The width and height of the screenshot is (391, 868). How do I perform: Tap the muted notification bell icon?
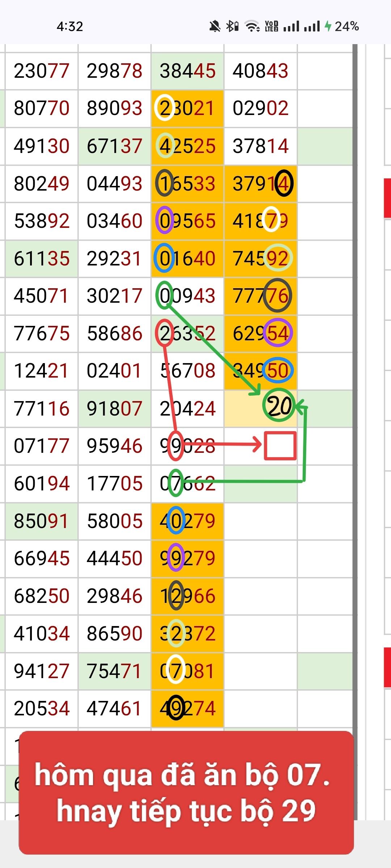coord(215,26)
